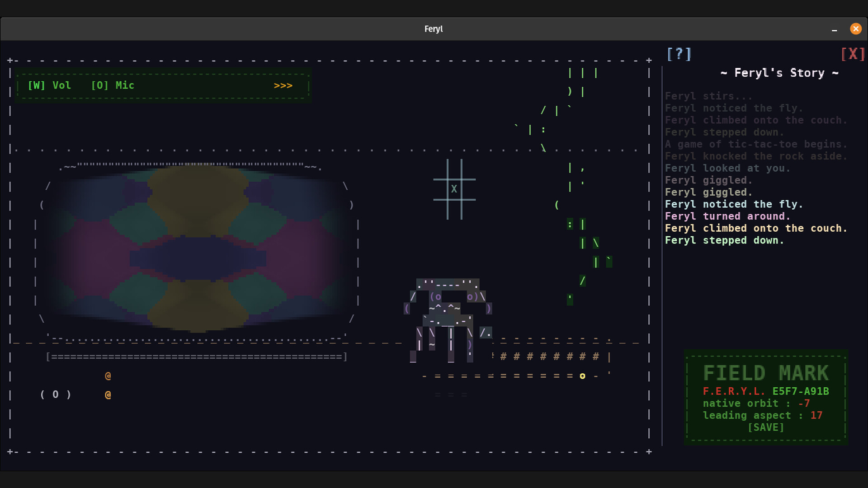
Task: Toggle the volume with [W] Vol
Action: tap(50, 85)
